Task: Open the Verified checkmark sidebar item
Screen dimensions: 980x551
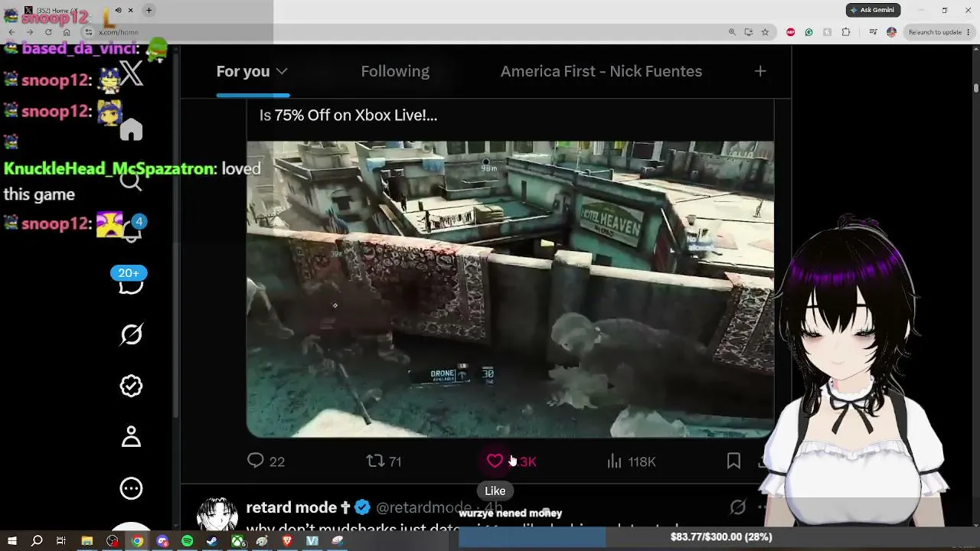Action: [x=131, y=386]
